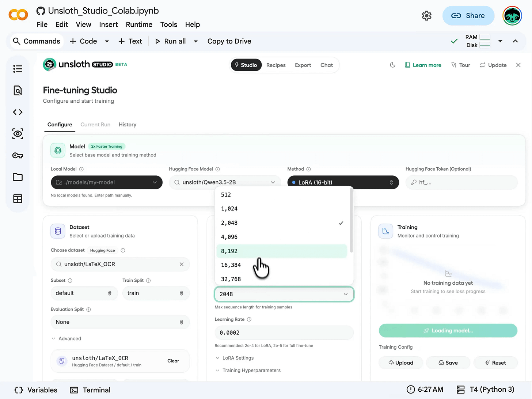Click the Choose dataset info icon
Viewport: 532px width, 399px height.
(x=123, y=250)
